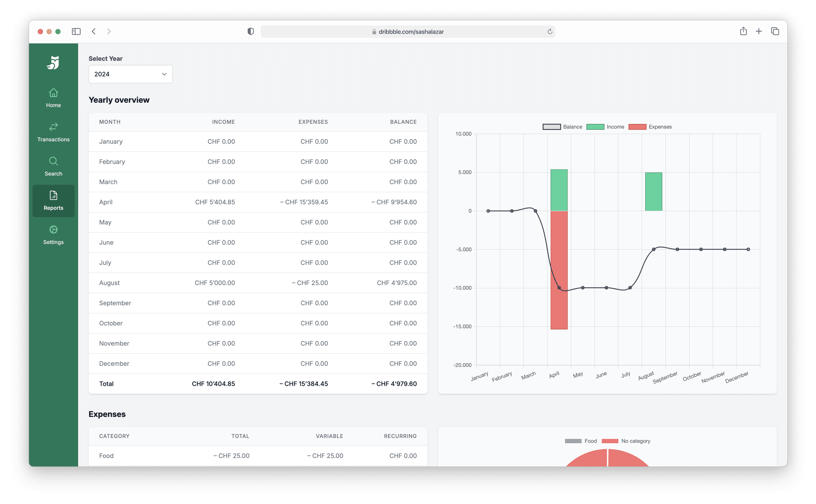Screen dimensions: 816x504
Task: Open the Transactions page
Action: [53, 132]
